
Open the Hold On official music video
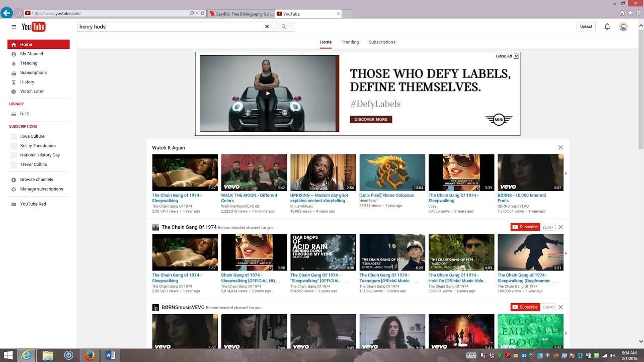pos(461,252)
